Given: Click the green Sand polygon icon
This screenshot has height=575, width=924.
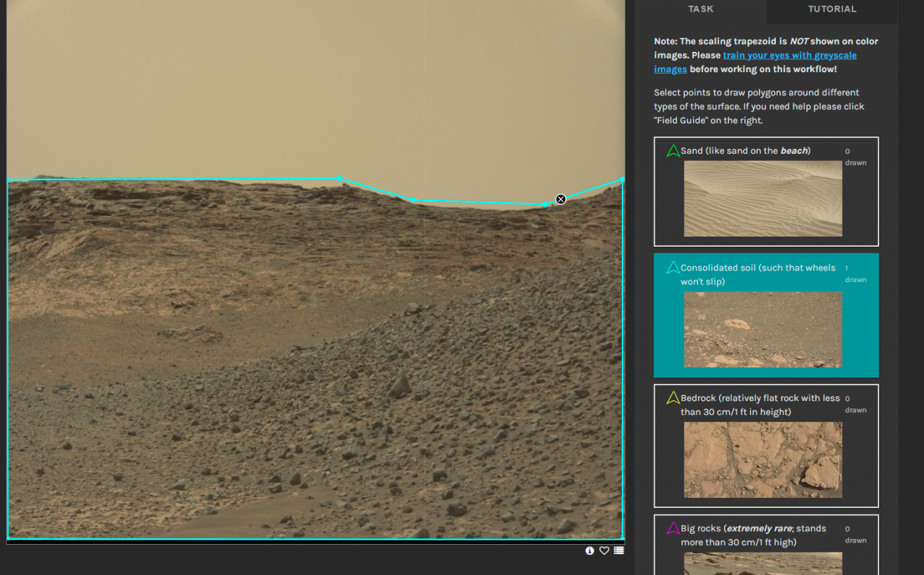Looking at the screenshot, I should point(673,151).
